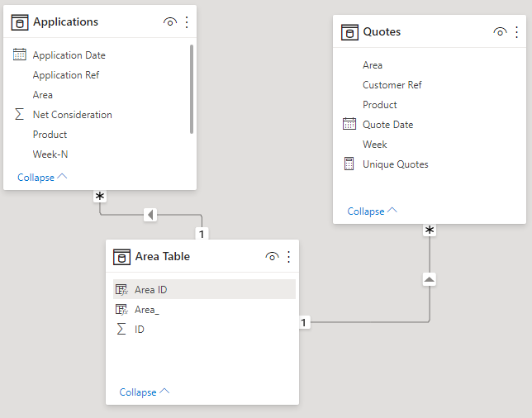Image resolution: width=532 pixels, height=418 pixels.
Task: Click the many (*) marker under Quotes
Action: point(430,230)
